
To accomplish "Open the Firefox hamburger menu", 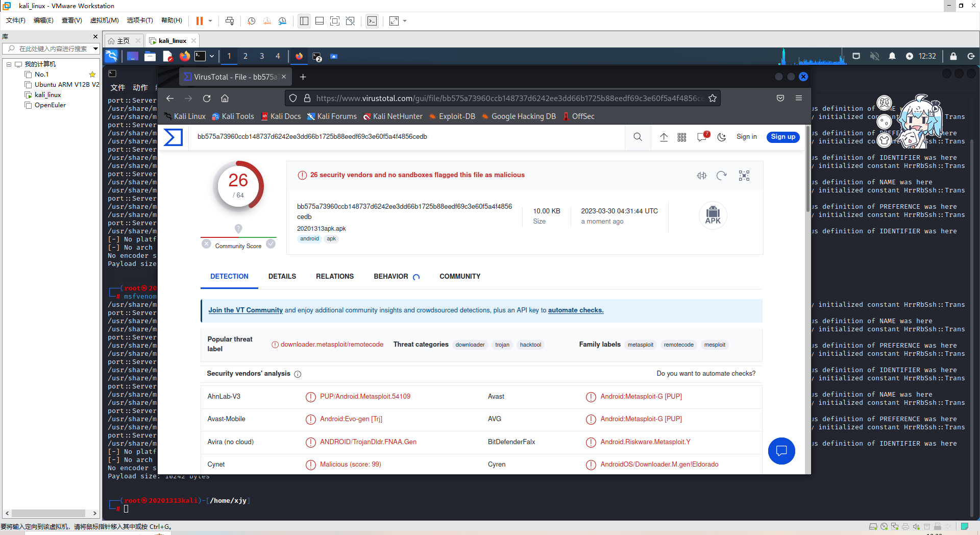I will click(x=799, y=98).
